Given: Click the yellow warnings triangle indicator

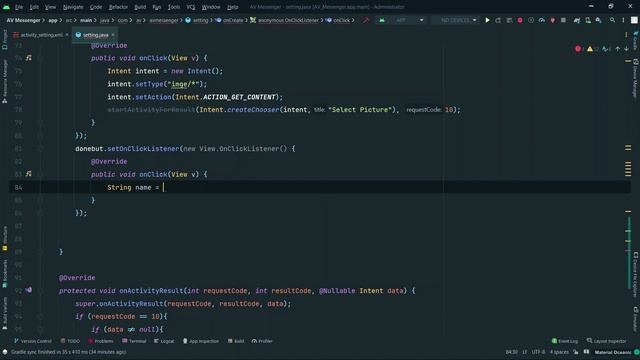Looking at the screenshot, I should 590,49.
